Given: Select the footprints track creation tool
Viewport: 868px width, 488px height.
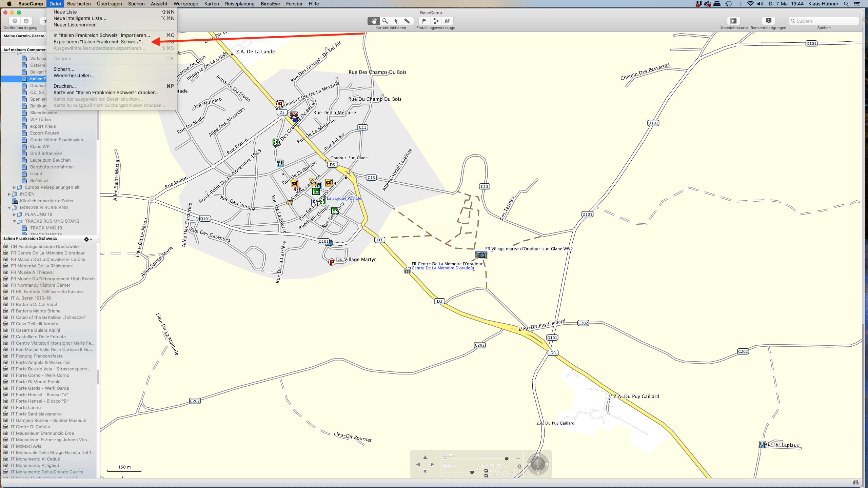Looking at the screenshot, I should [447, 21].
